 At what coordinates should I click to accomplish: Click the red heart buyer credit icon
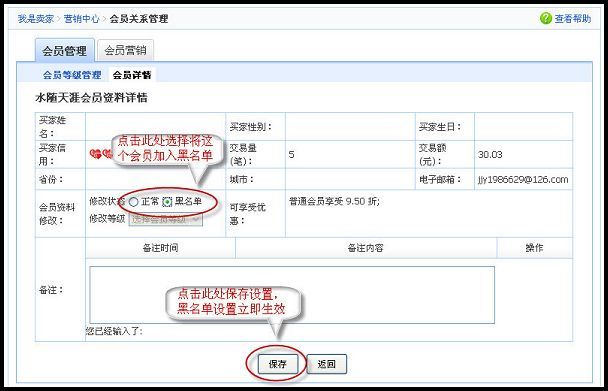[x=95, y=154]
